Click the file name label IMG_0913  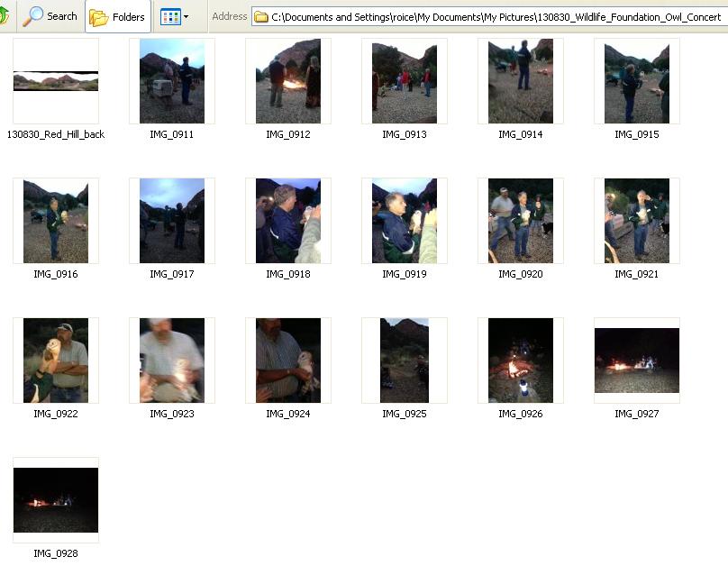click(x=405, y=134)
